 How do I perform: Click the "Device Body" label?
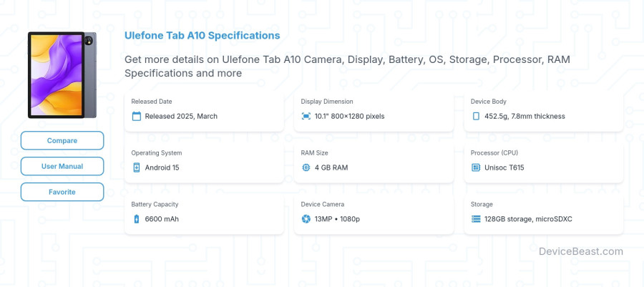(x=488, y=102)
